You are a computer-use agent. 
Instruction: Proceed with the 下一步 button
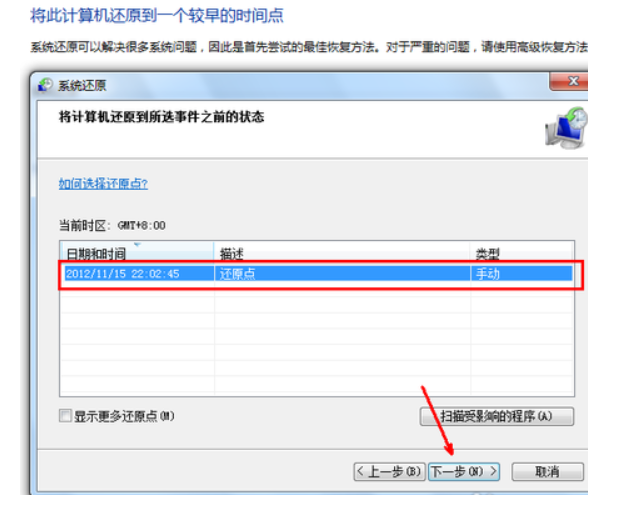[x=463, y=471]
